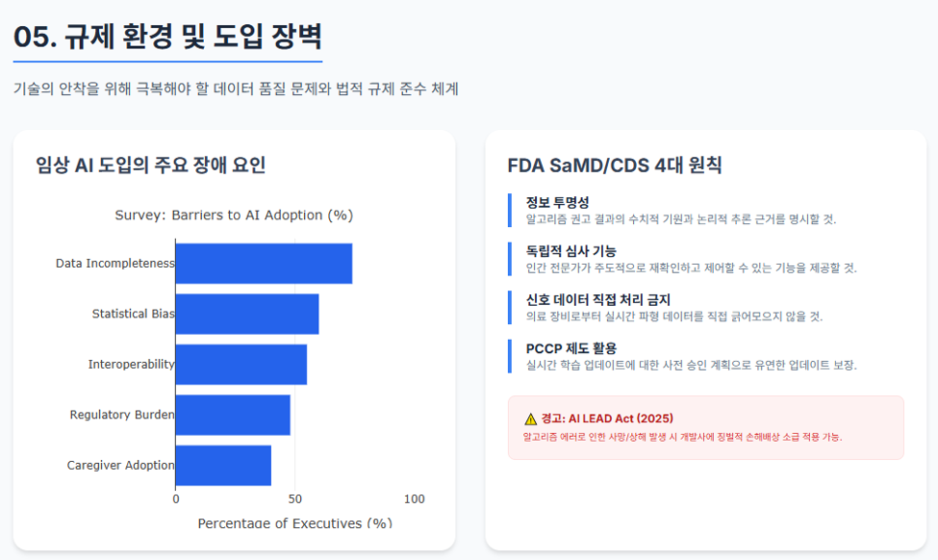Image resolution: width=938 pixels, height=560 pixels.
Task: Select the Regulatory Burden bar
Action: tap(233, 415)
